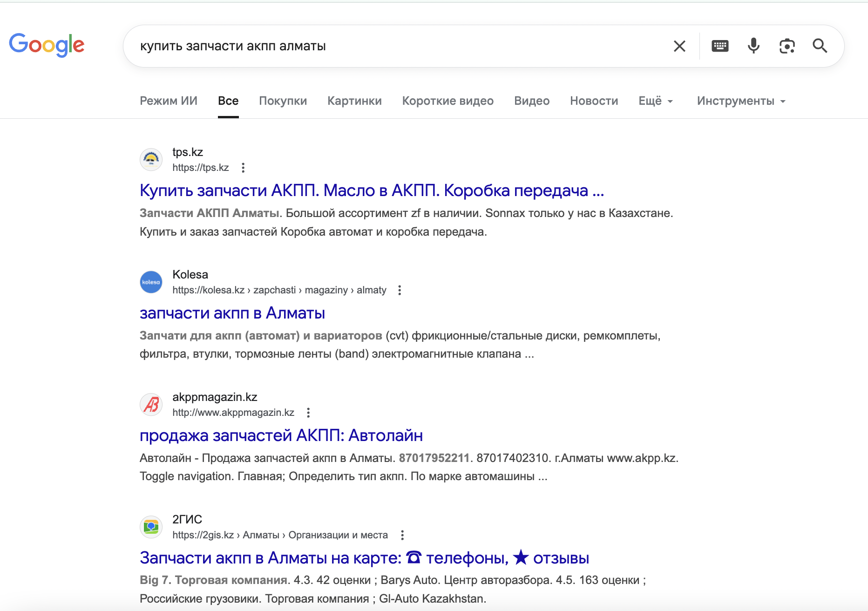
Task: Start voice search with microphone icon
Action: (753, 46)
